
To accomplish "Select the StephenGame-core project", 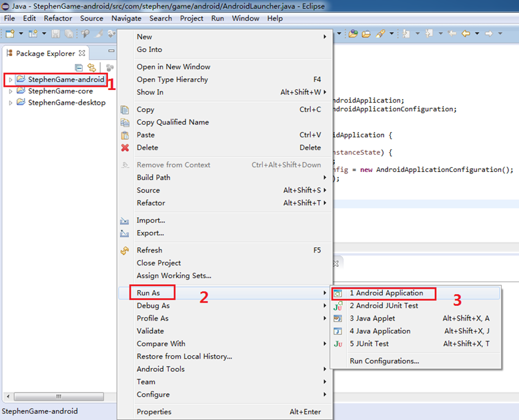I will (60, 91).
